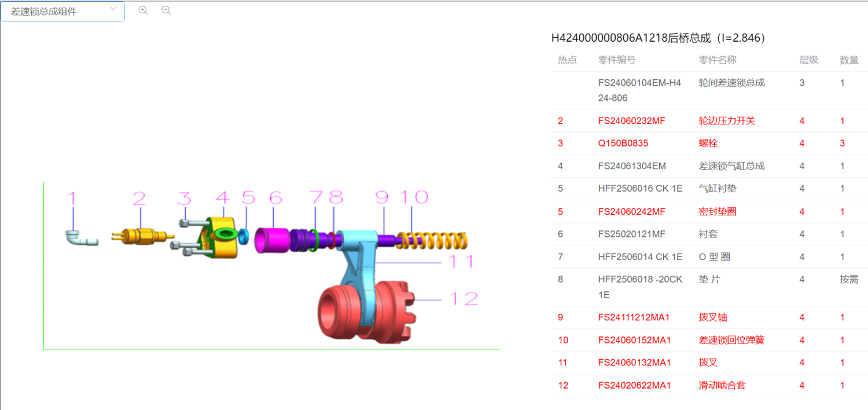Open the 差速锁总成组件 dropdown
868x410 pixels.
point(62,11)
